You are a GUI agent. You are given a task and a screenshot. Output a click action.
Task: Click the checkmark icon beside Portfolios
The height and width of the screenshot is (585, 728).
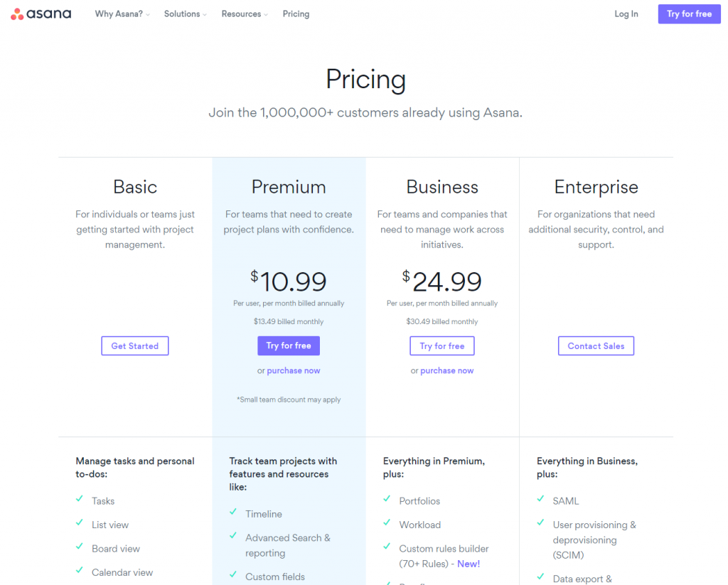tap(387, 499)
